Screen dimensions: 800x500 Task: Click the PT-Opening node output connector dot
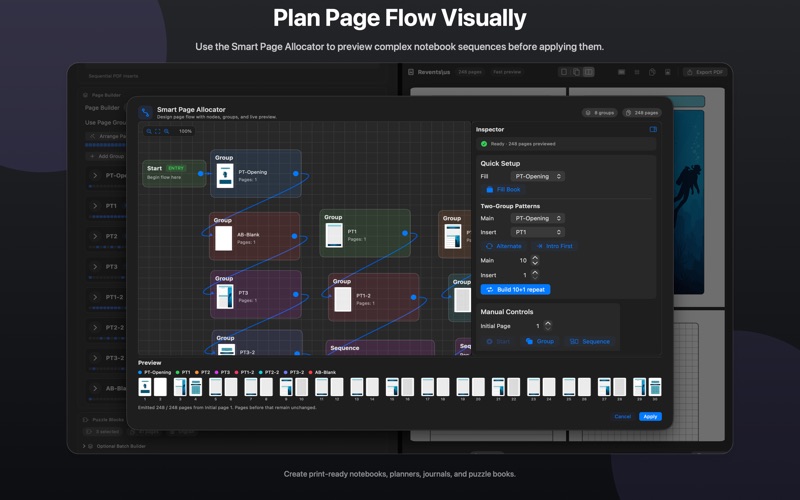(295, 173)
